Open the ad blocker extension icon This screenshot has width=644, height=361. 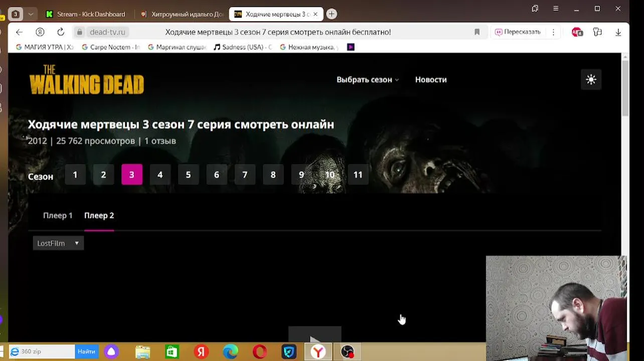(577, 32)
